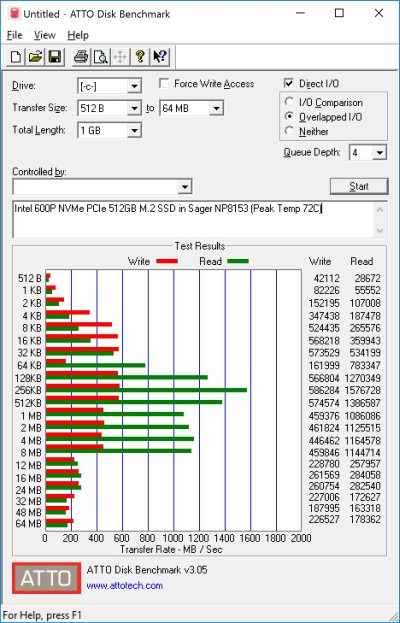Click the 256KB row label

click(x=28, y=391)
